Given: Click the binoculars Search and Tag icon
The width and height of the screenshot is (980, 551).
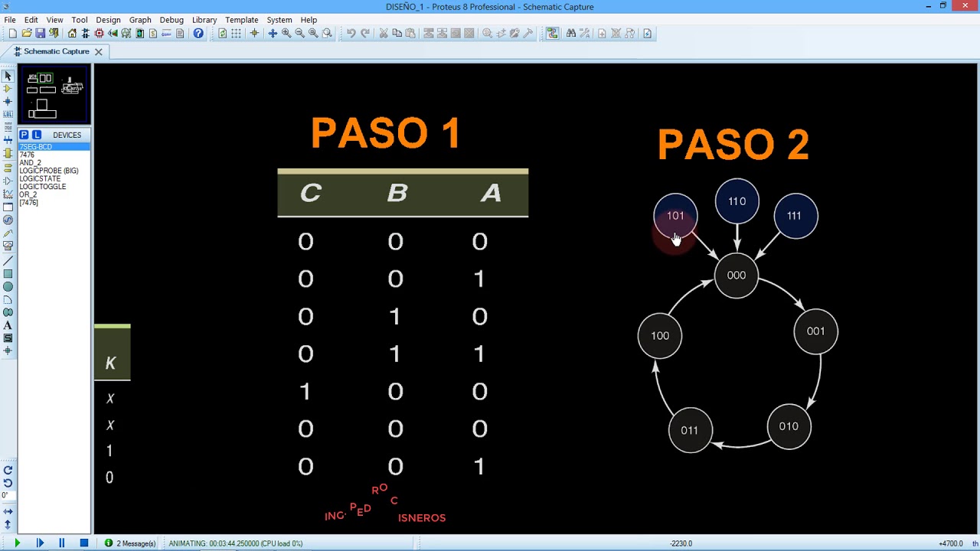Looking at the screenshot, I should [x=571, y=34].
